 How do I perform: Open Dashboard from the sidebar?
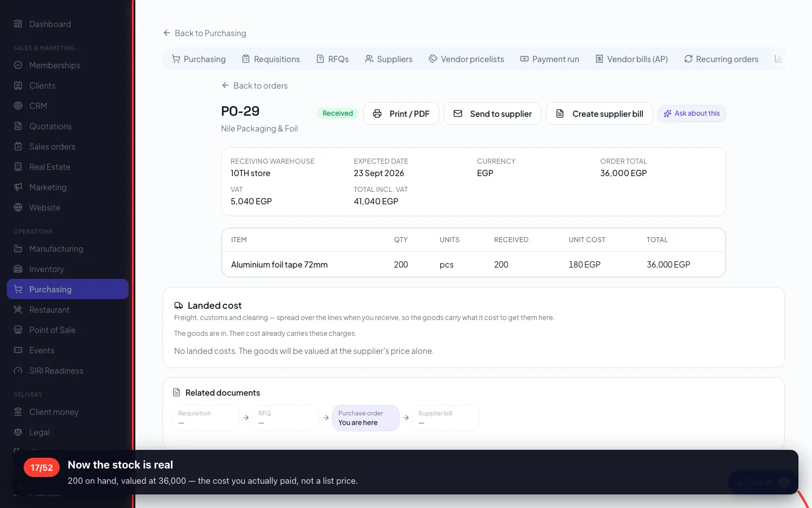(68, 24)
